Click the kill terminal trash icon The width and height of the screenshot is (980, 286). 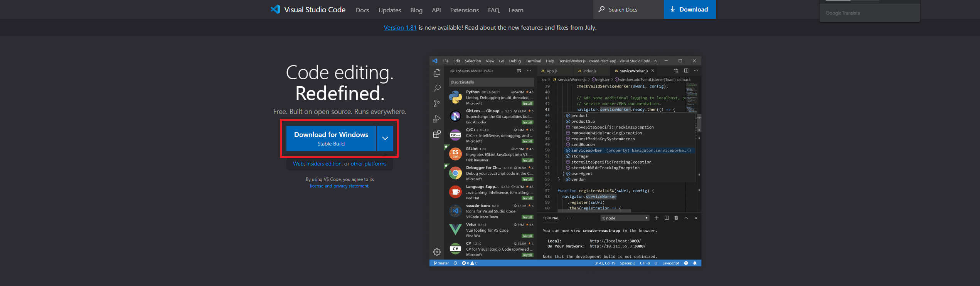tap(676, 218)
